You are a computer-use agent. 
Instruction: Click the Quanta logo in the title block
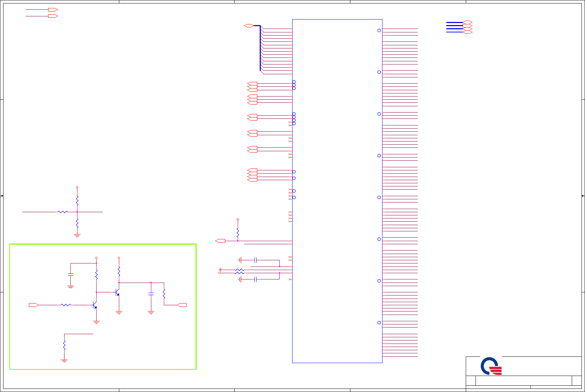(491, 366)
